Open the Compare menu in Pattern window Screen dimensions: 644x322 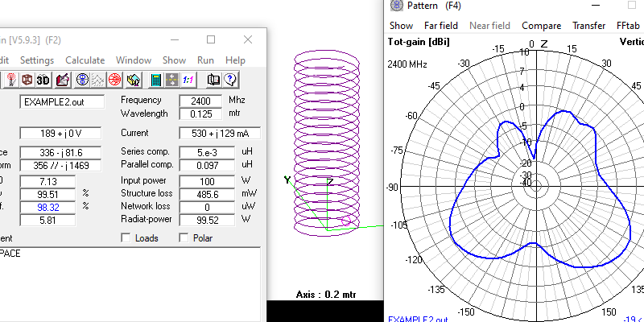point(542,26)
